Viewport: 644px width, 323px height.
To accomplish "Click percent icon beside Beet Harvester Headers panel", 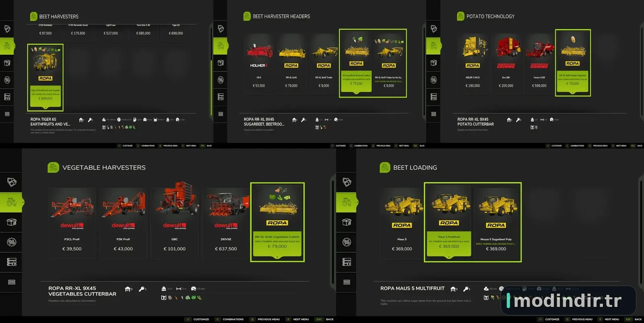I will [221, 80].
